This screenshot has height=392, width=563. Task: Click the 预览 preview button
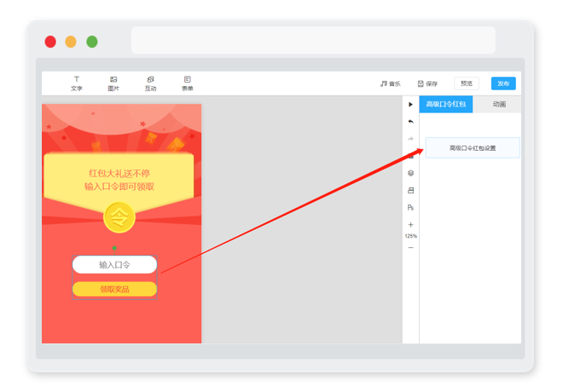click(467, 84)
